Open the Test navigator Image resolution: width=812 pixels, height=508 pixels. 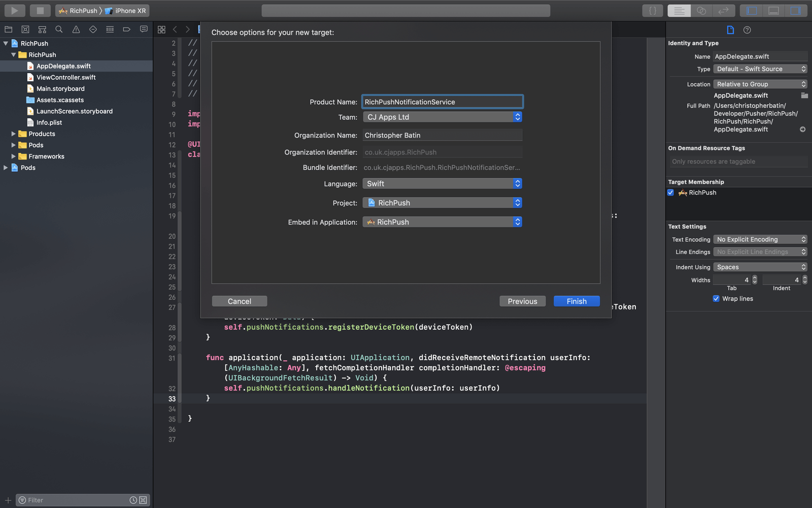pos(93,29)
